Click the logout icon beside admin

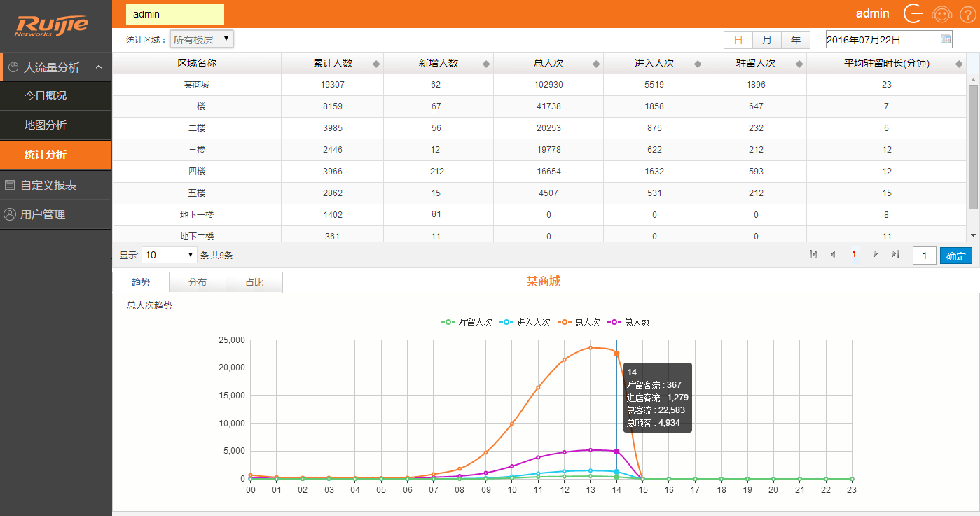913,13
